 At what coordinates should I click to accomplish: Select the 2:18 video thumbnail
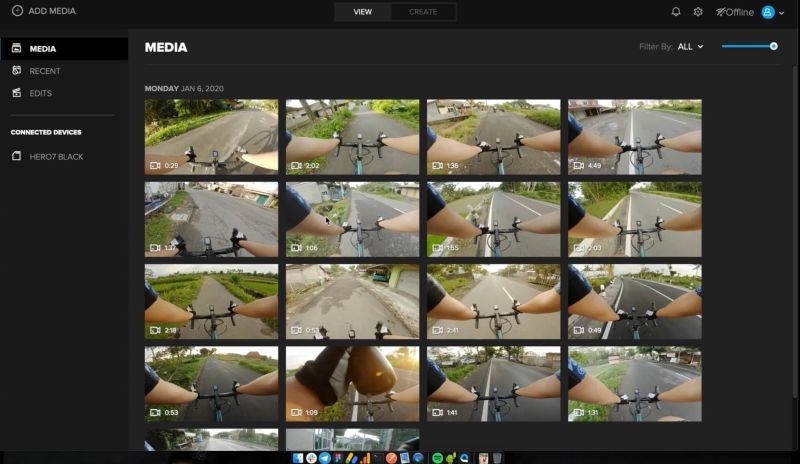tap(211, 301)
